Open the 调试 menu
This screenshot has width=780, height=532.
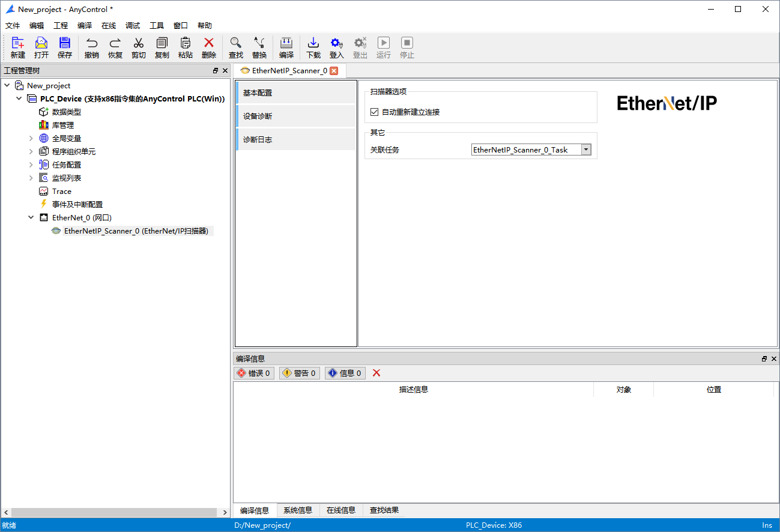133,26
